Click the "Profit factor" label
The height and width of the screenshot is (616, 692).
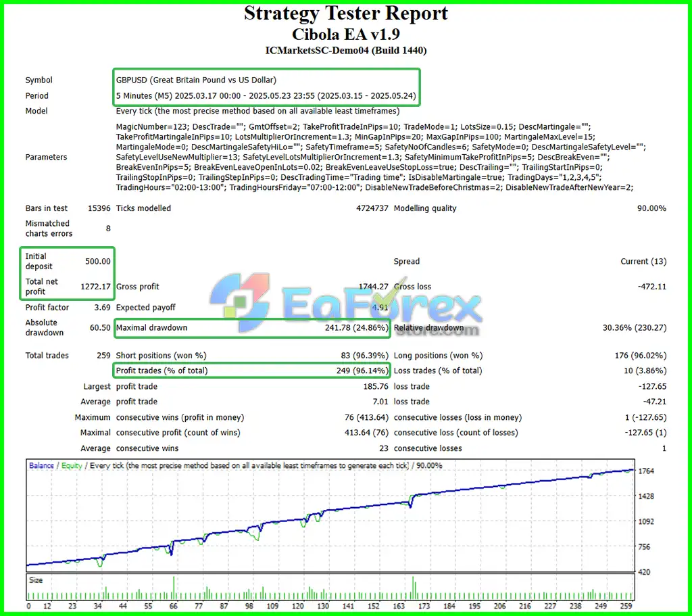point(47,308)
